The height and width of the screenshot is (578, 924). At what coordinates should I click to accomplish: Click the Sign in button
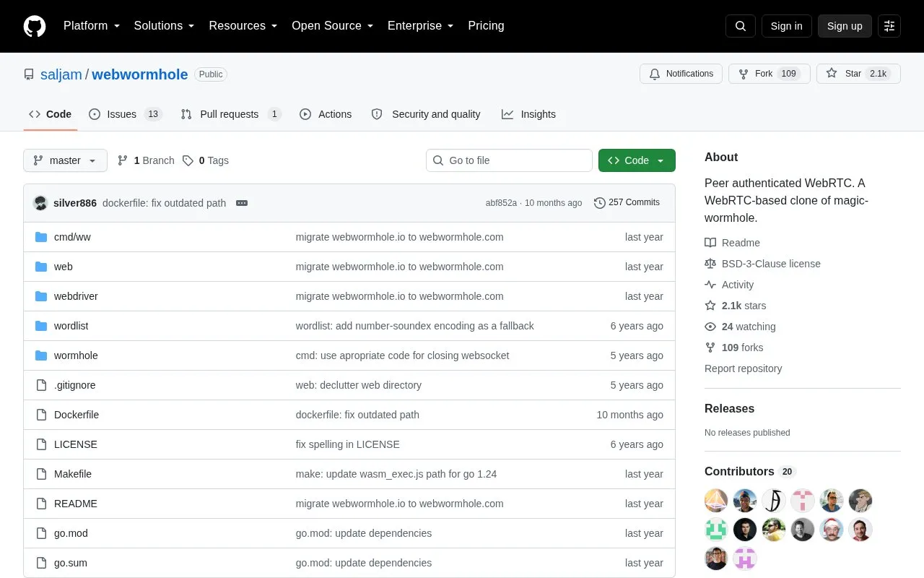click(786, 26)
